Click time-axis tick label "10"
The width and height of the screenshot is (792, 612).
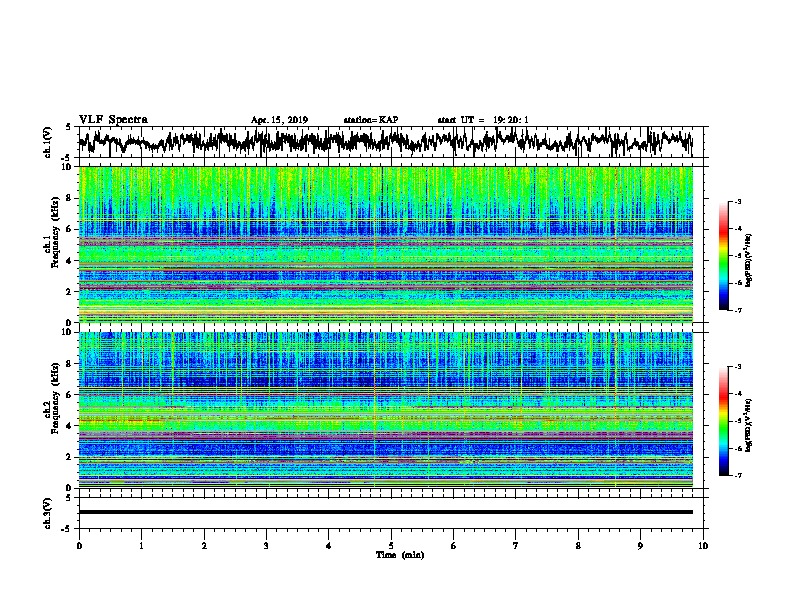(x=703, y=546)
